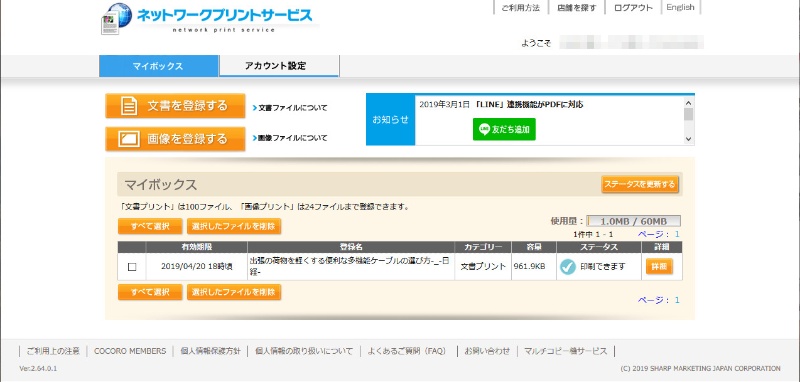Tick the checkbox for the 2019/04/20 file row
This screenshot has height=382, width=800.
[x=132, y=267]
